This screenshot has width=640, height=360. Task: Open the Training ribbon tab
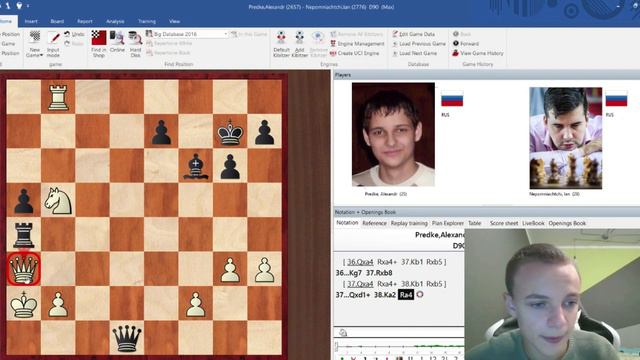pos(147,21)
